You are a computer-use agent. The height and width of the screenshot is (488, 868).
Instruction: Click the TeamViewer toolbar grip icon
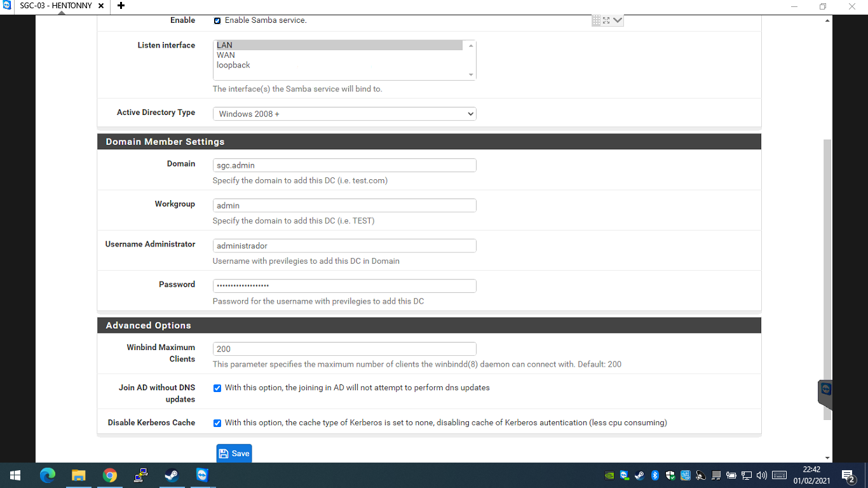[596, 20]
